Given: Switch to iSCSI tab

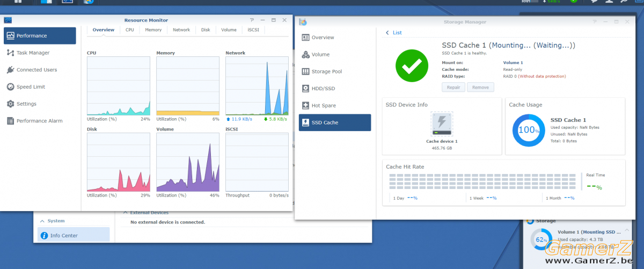Looking at the screenshot, I should 253,30.
